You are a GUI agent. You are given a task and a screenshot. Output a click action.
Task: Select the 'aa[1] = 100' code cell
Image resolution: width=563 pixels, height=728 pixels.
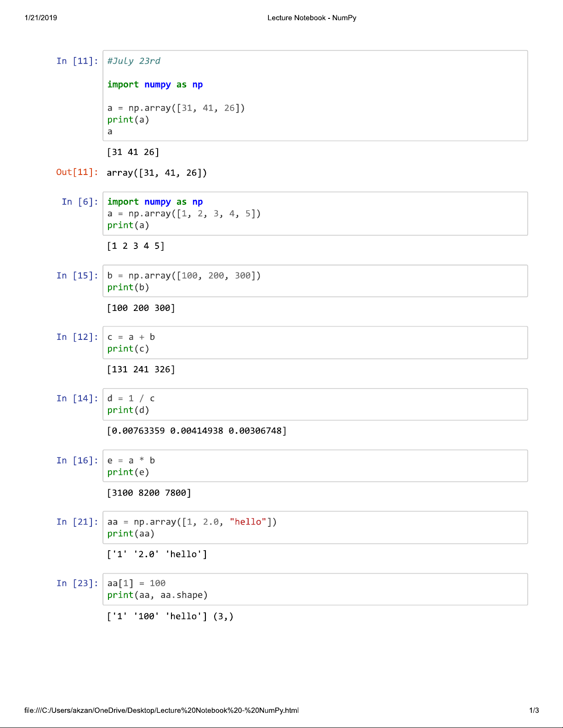315,589
